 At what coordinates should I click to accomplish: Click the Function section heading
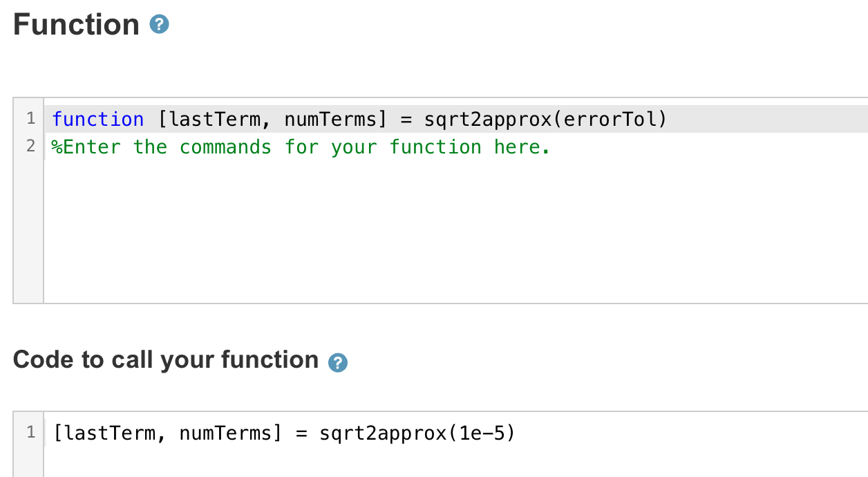76,24
